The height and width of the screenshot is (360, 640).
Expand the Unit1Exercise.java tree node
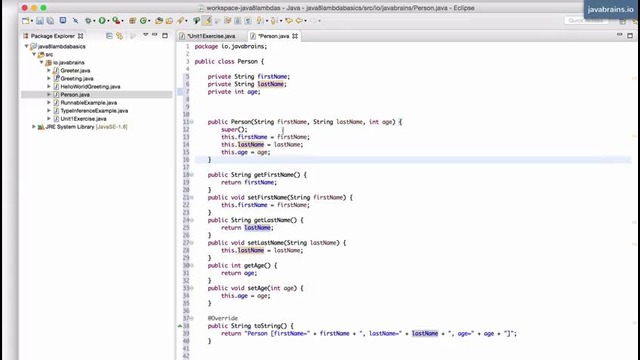tap(49, 118)
